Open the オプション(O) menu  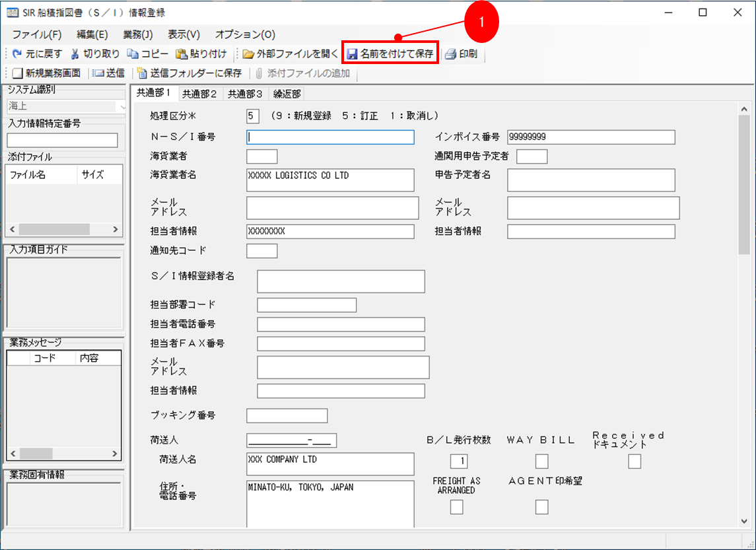245,34
